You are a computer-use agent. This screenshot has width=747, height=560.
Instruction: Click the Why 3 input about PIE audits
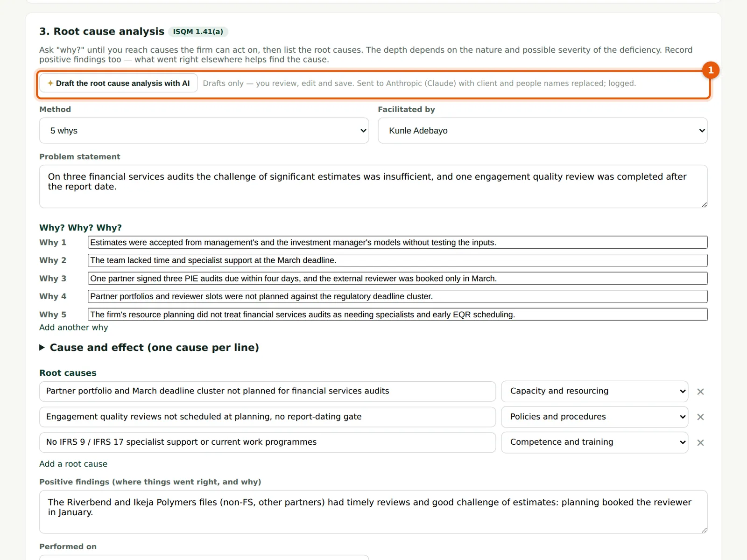coord(398,279)
